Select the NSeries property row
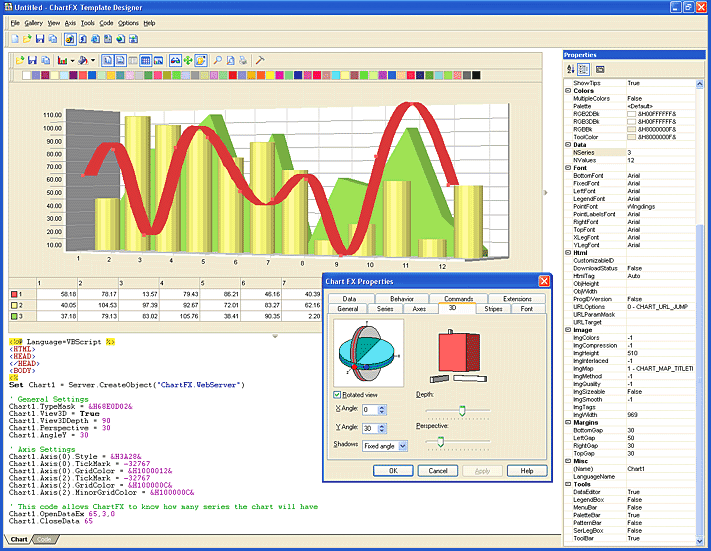This screenshot has width=711, height=551. (630, 152)
